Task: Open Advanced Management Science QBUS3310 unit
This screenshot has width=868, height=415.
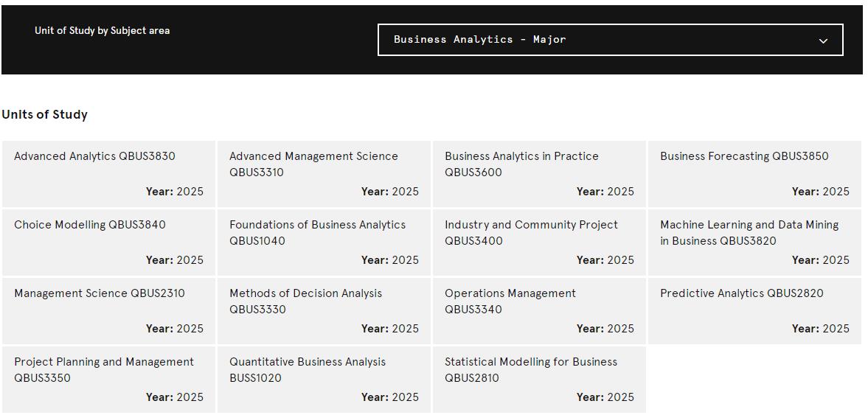Action: coord(324,174)
